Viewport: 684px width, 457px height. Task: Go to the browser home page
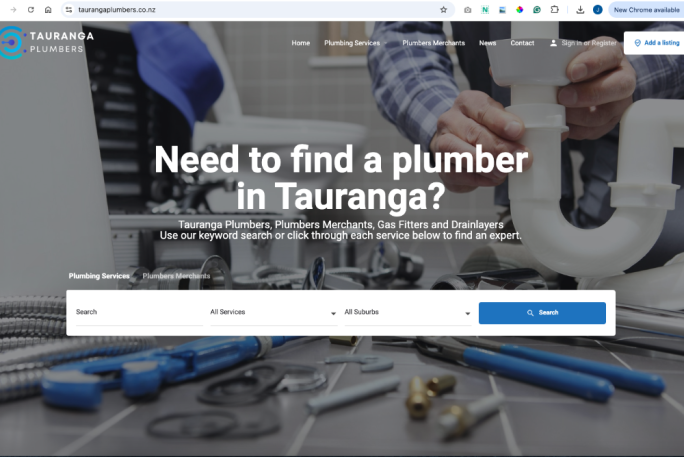48,10
